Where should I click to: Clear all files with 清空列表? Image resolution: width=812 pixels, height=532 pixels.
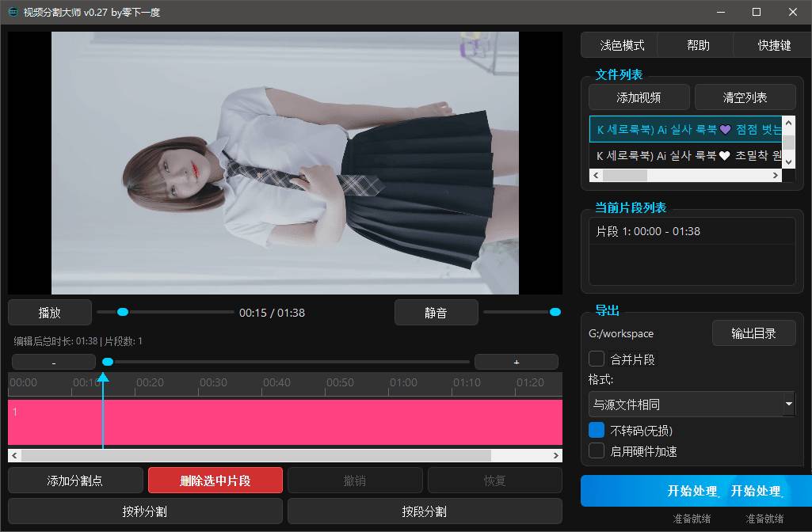click(745, 97)
